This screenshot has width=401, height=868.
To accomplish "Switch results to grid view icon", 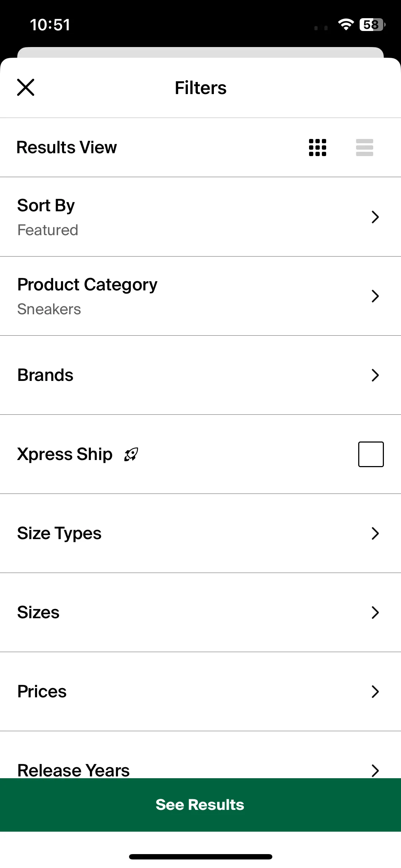I will [x=318, y=148].
